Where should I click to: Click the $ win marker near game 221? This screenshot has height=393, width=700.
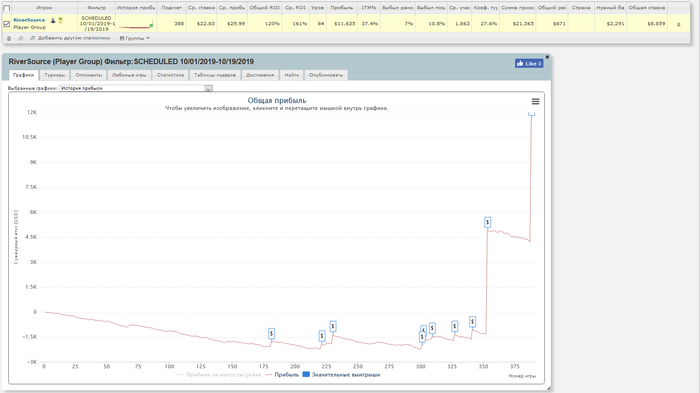[322, 335]
